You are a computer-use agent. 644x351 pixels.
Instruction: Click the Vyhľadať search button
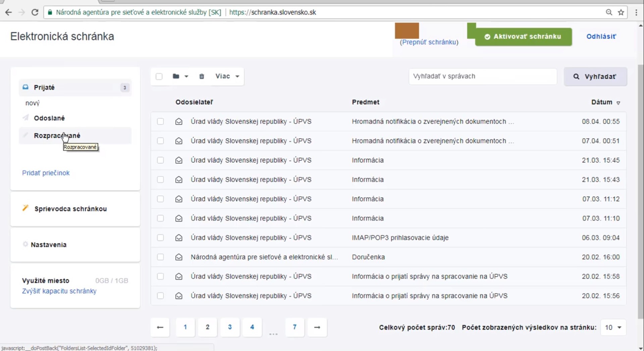coord(595,77)
